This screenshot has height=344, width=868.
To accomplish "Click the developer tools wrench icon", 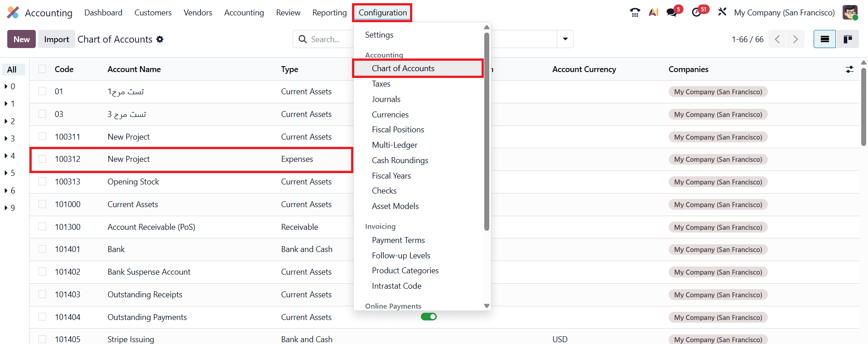I will coord(722,12).
